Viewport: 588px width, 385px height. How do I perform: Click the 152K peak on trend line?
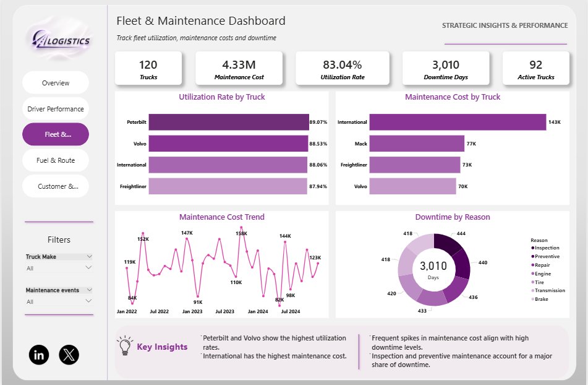point(143,233)
